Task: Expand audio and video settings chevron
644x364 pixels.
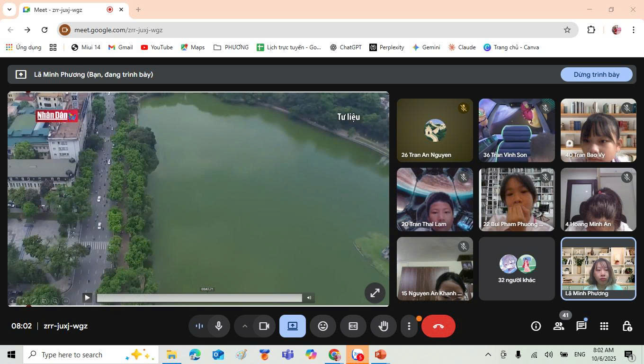Action: (245, 326)
